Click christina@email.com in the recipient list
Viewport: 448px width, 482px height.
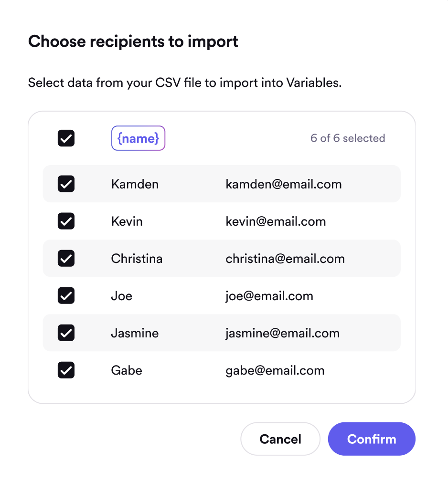(285, 259)
